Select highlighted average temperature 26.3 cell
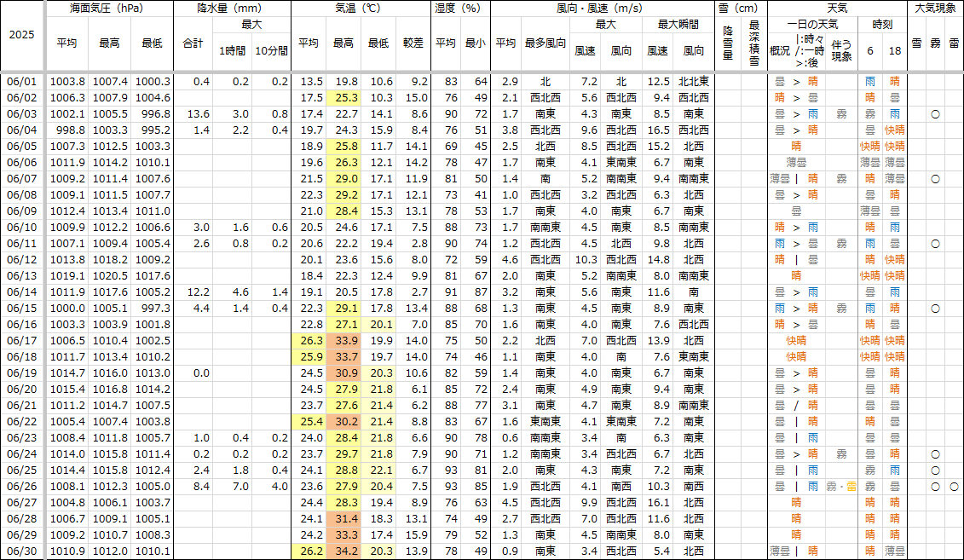 tap(309, 341)
